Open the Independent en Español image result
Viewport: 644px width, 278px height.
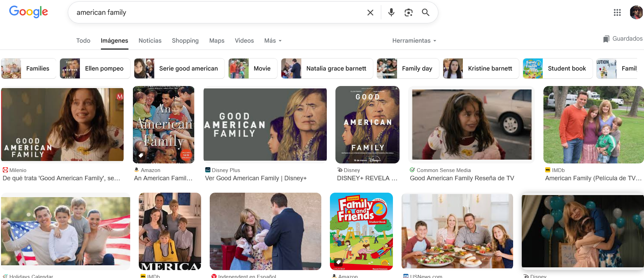[266, 231]
